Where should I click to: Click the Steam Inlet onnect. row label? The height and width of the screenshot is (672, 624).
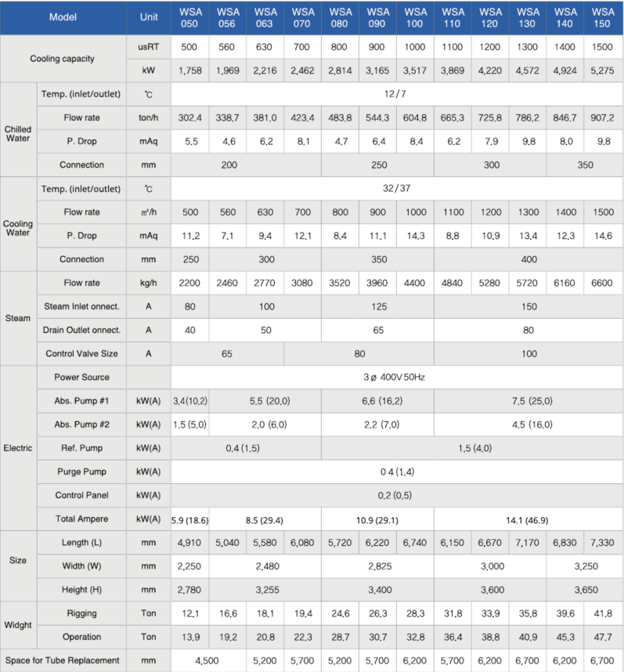(x=81, y=306)
